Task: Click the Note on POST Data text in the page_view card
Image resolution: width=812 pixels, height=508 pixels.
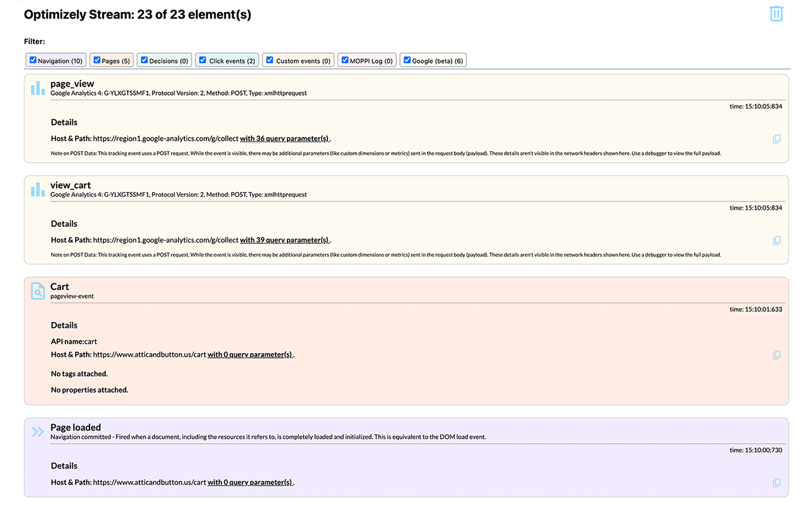Action: coord(386,153)
